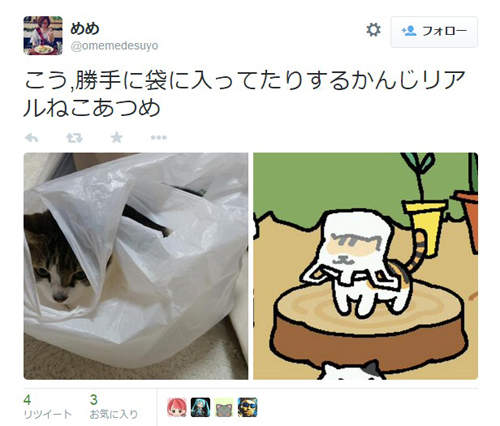Favorite the tweet with the star icon
The width and height of the screenshot is (500, 426).
tap(116, 137)
